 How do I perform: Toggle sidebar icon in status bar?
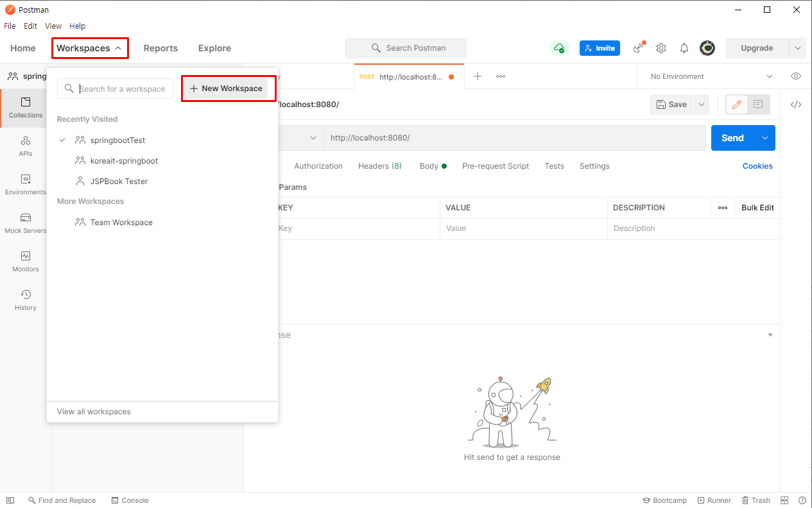pyautogui.click(x=10, y=500)
